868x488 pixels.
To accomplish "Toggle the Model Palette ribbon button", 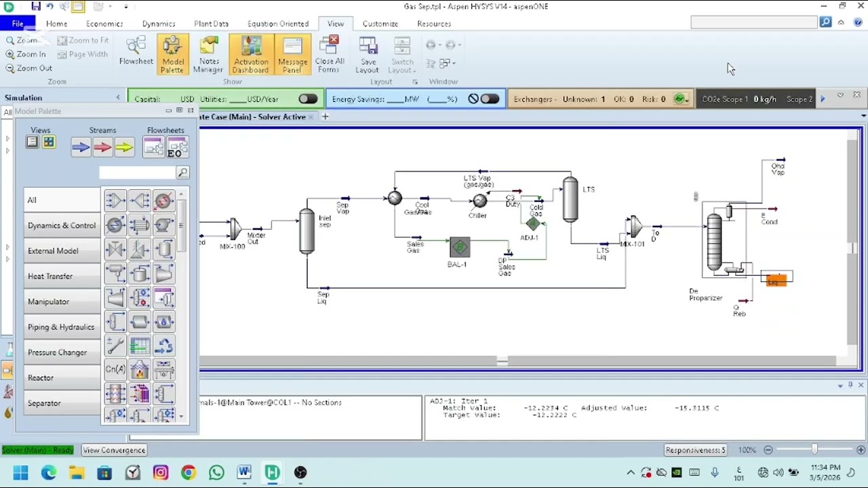I will tap(172, 54).
